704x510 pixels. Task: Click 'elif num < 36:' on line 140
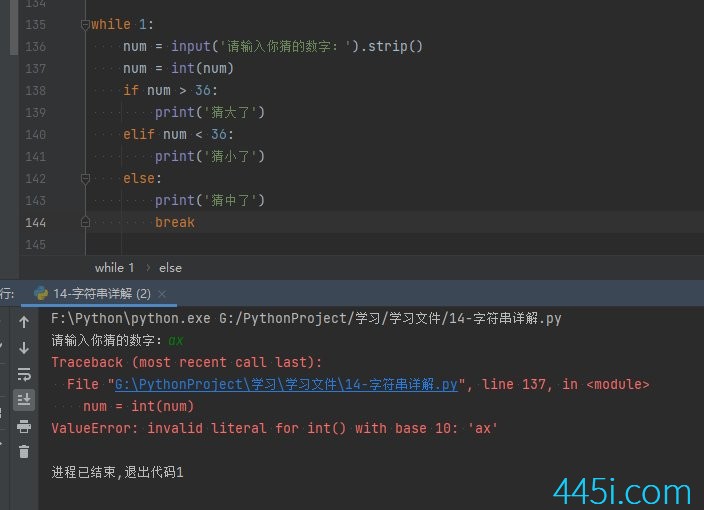pos(178,134)
